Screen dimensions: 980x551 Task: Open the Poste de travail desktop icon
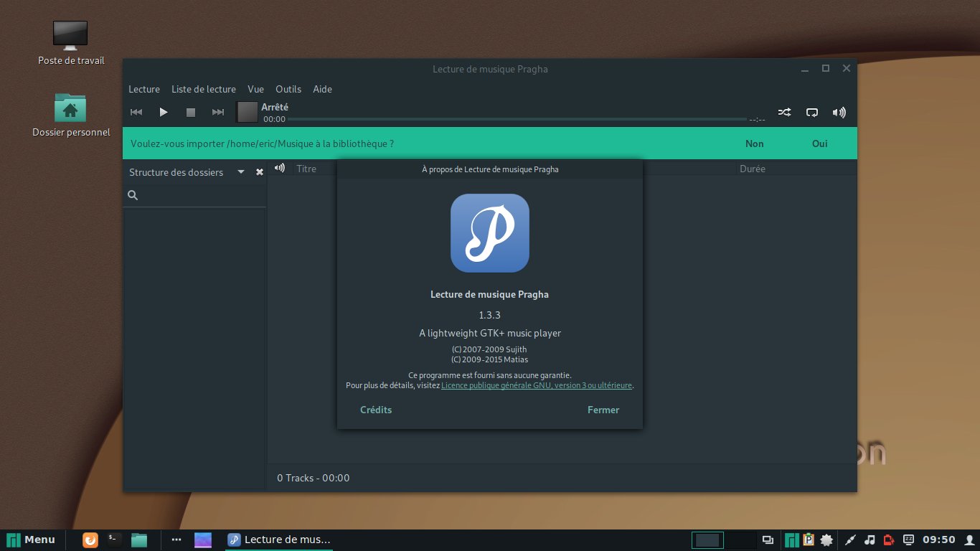[x=71, y=43]
